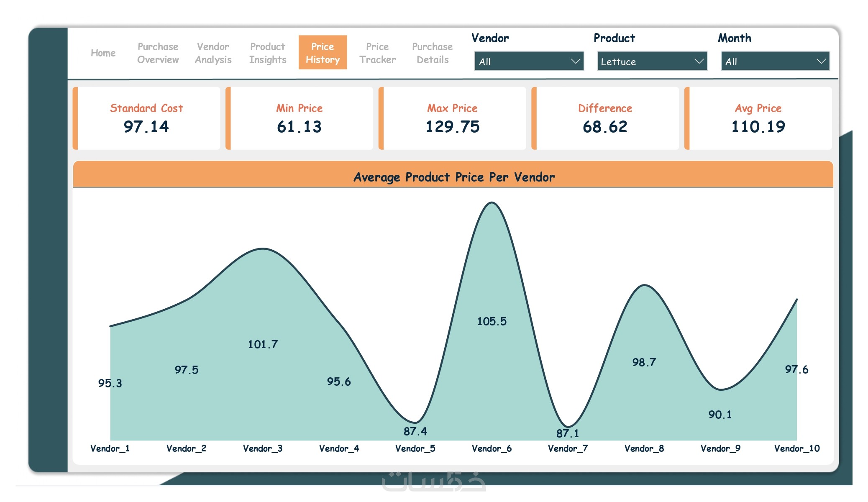The height and width of the screenshot is (502, 868).
Task: Click the Vendor_3 axis label
Action: pos(263,448)
